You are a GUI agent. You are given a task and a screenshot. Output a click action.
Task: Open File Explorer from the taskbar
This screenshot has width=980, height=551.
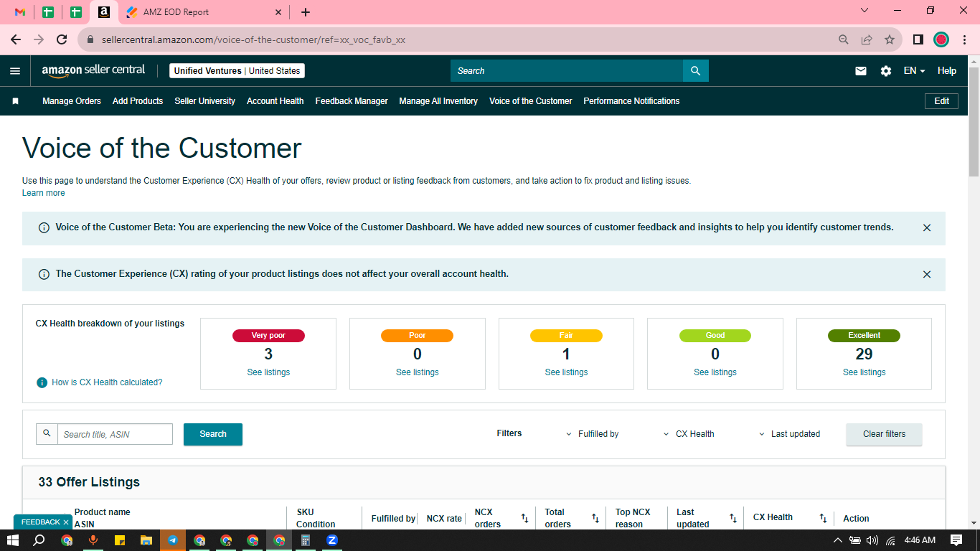pyautogui.click(x=146, y=540)
